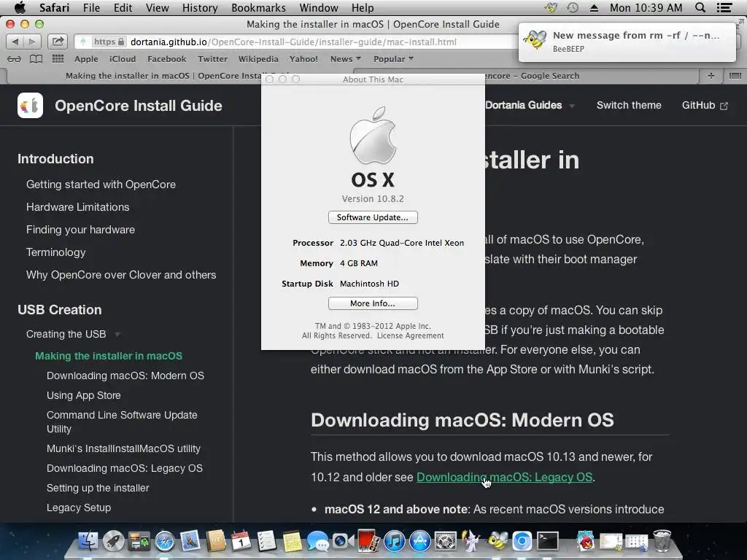747x560 pixels.
Task: Open Notification Center list icon
Action: (724, 7)
